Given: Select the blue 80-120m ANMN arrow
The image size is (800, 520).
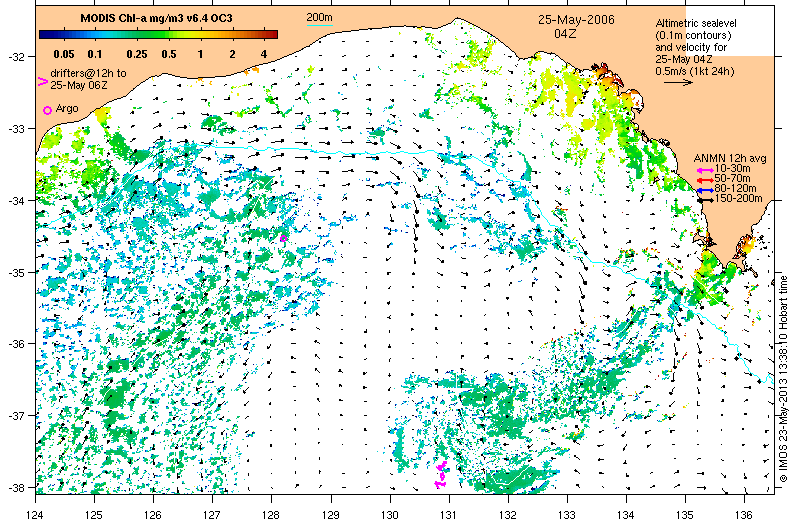Looking at the screenshot, I should click(x=705, y=190).
